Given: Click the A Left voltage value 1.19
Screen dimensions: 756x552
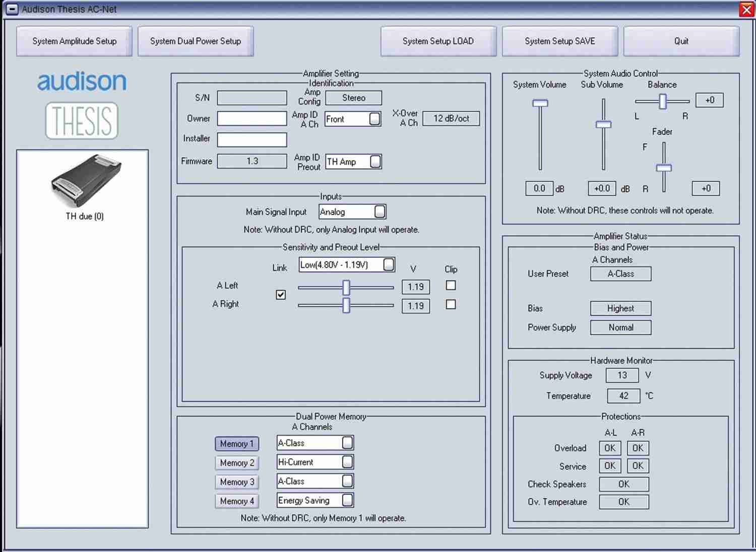Looking at the screenshot, I should click(x=416, y=287).
